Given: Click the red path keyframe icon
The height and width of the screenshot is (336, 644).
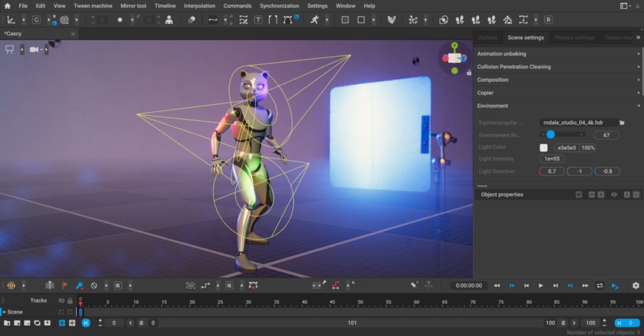Looking at the screenshot, I should (x=336, y=286).
